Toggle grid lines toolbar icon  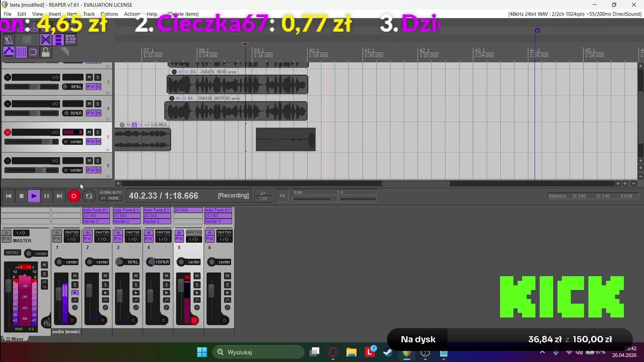[21, 52]
